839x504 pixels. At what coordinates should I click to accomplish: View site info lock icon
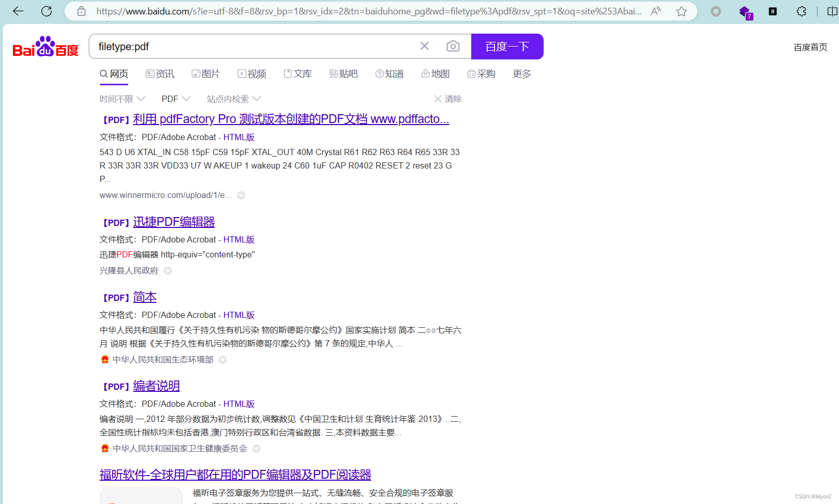coord(81,11)
